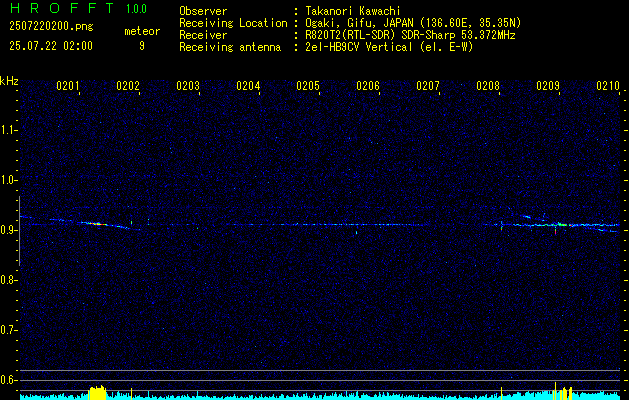
Task: Click the 0207 time marker
Action: point(428,86)
